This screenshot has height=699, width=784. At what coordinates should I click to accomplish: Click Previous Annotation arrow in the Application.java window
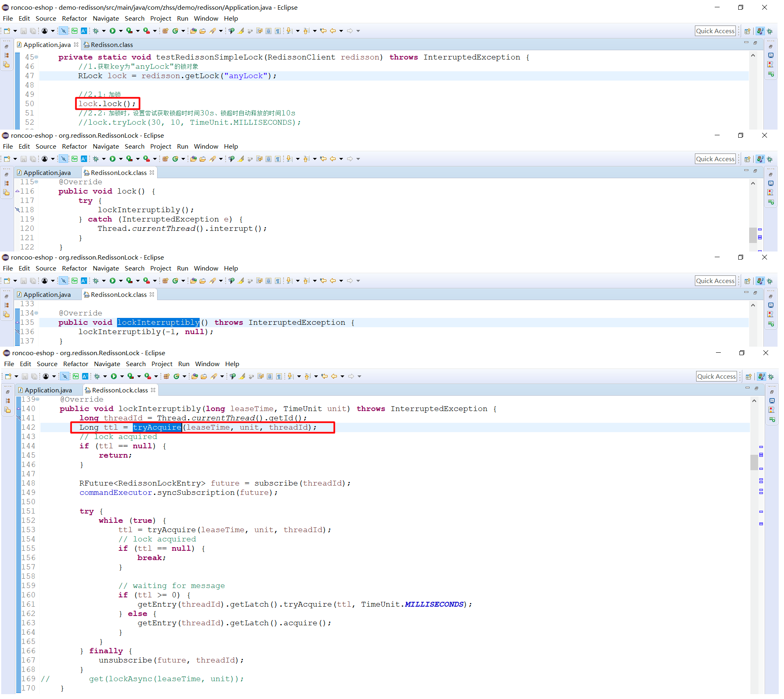306,31
